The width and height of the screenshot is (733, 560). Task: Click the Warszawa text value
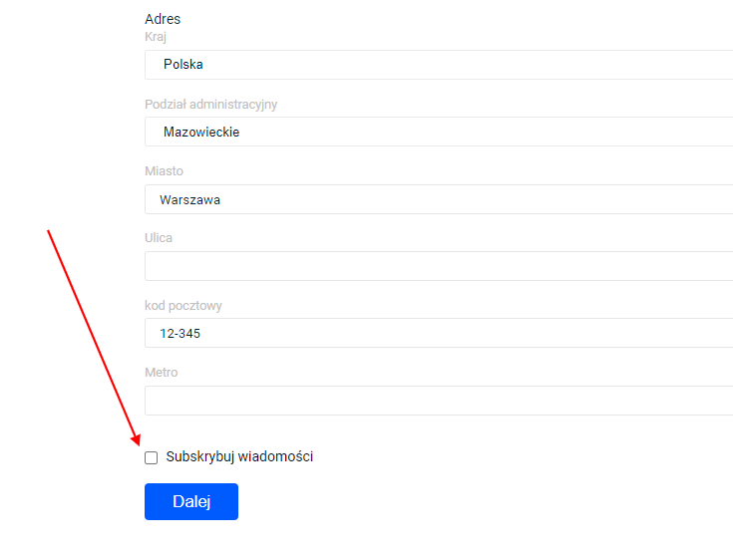click(x=190, y=199)
